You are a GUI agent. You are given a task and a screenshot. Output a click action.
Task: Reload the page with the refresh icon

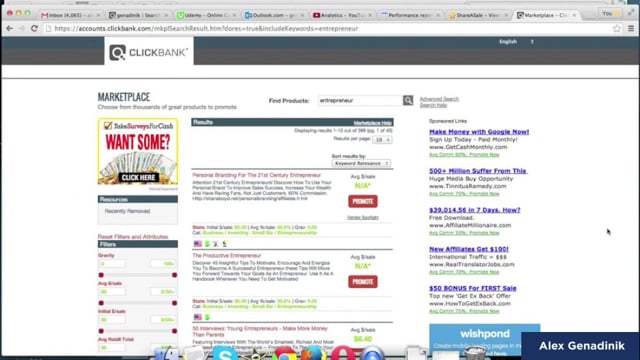point(34,29)
